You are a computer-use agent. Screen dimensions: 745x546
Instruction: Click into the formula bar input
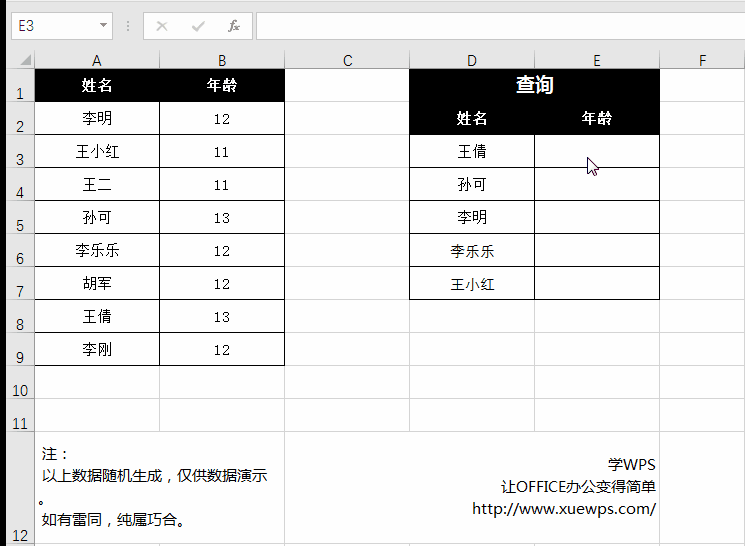pos(500,26)
